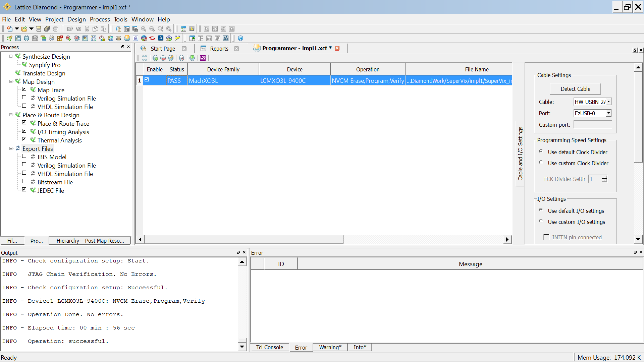Click device table horizontal scrollbar right arrow
Screen dimensions: 644x362
(x=507, y=239)
